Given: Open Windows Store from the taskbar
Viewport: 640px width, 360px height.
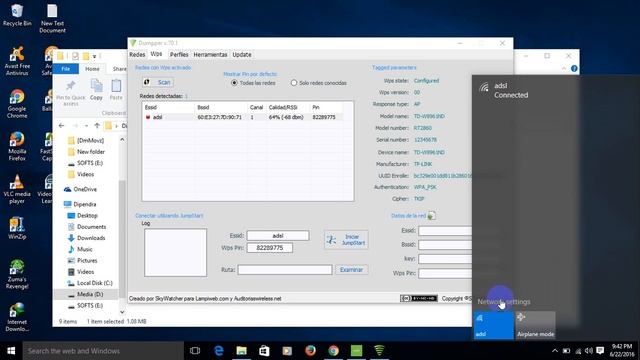Looking at the screenshot, I should click(264, 351).
